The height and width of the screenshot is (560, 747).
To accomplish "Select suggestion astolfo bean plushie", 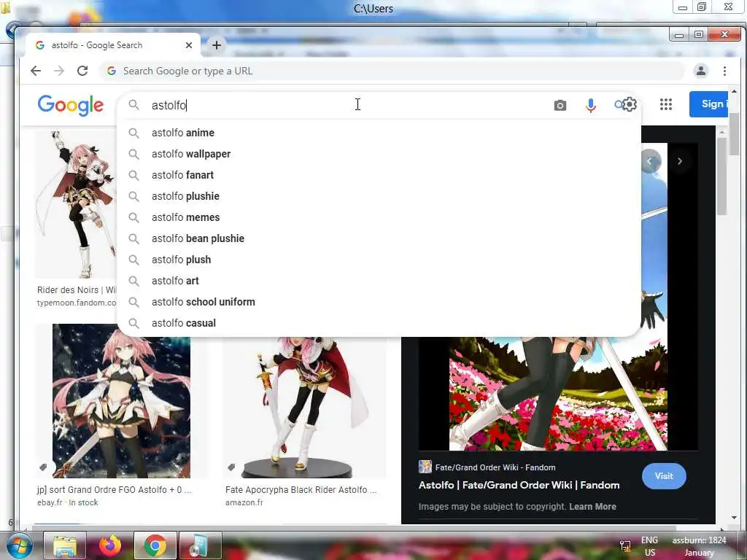I will 379,238.
